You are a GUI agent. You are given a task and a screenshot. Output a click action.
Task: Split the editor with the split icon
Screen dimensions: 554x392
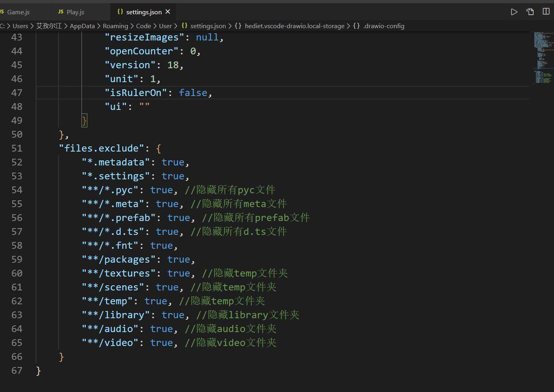point(546,12)
